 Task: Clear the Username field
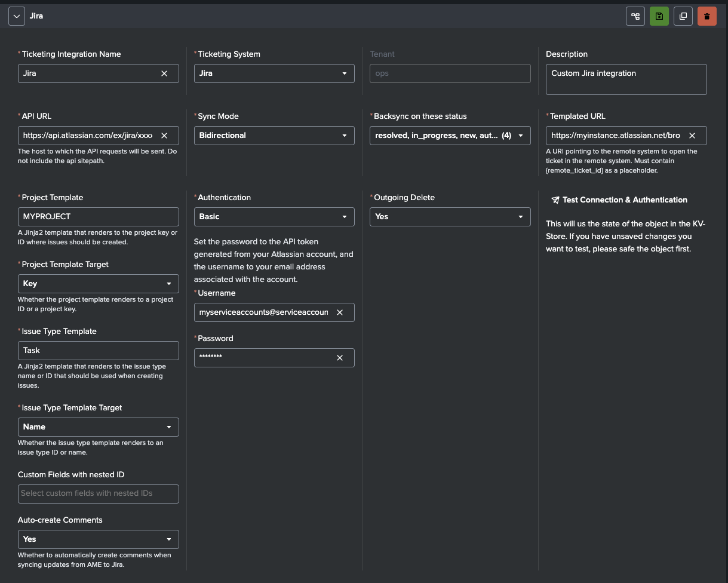340,312
